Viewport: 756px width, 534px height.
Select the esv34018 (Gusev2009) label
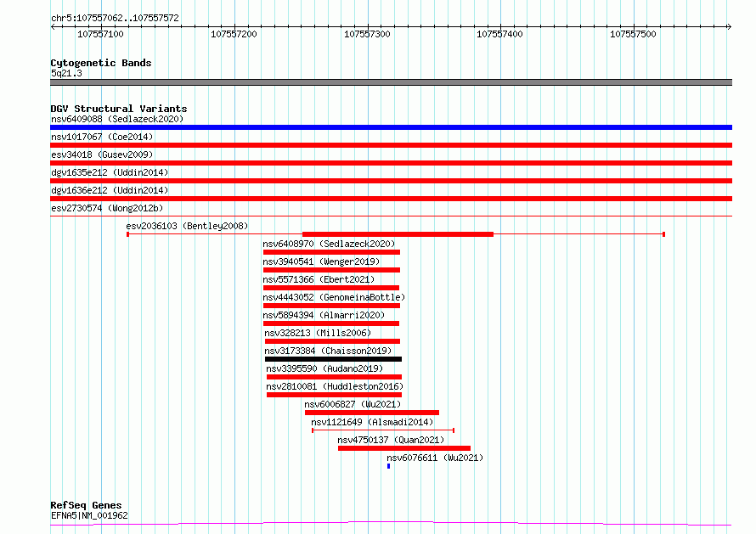pyautogui.click(x=102, y=155)
